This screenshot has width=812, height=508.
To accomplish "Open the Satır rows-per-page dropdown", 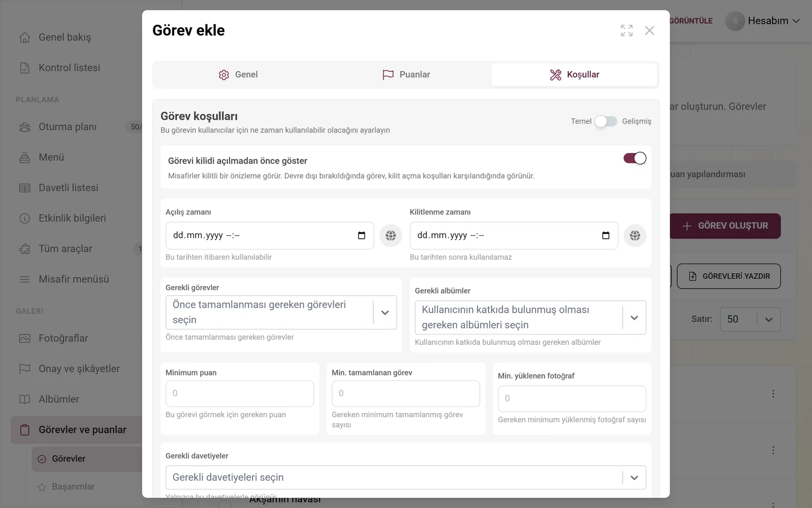I will tap(751, 319).
